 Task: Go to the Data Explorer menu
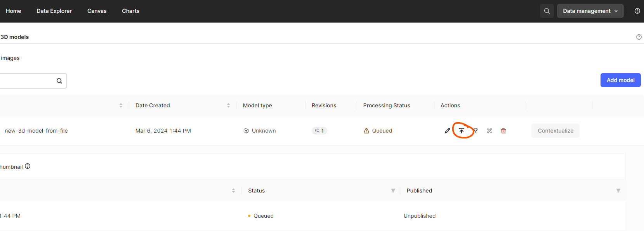point(54,11)
